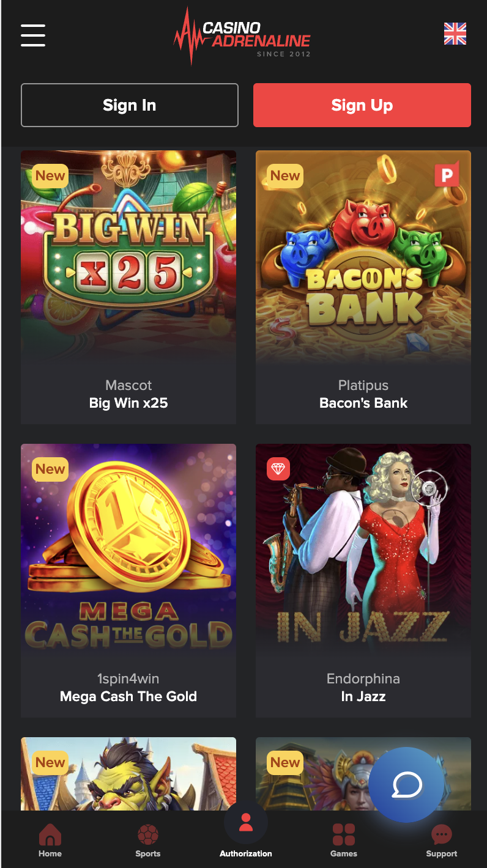Open the live chat bubble
487x868 pixels.
(x=407, y=784)
